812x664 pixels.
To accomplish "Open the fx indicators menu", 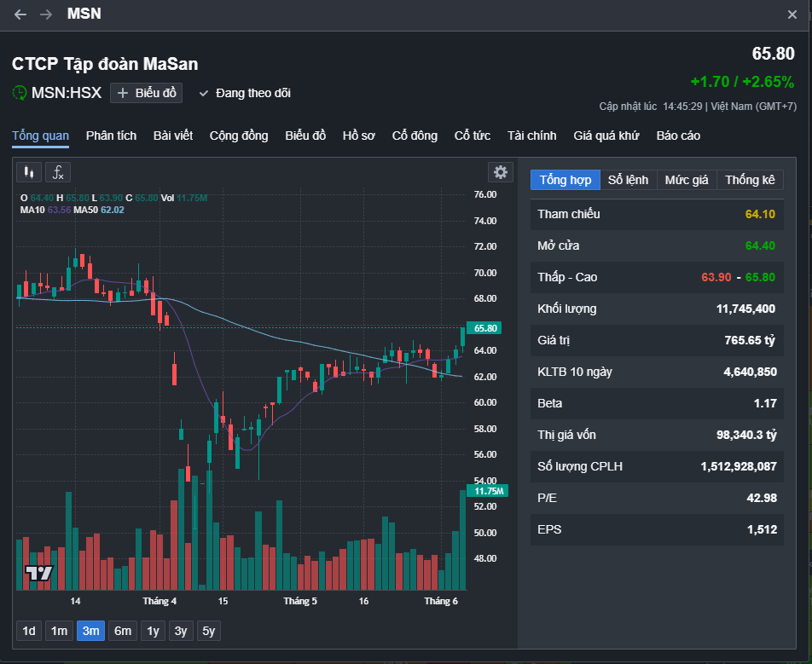I will click(58, 172).
